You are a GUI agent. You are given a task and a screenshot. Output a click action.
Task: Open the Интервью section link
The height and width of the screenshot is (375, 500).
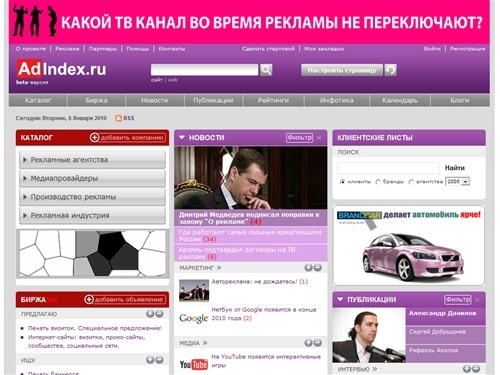(357, 369)
